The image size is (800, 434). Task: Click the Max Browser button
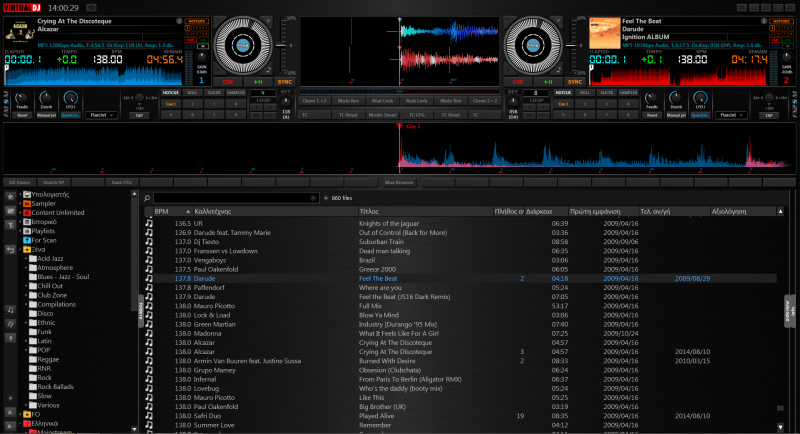(399, 183)
